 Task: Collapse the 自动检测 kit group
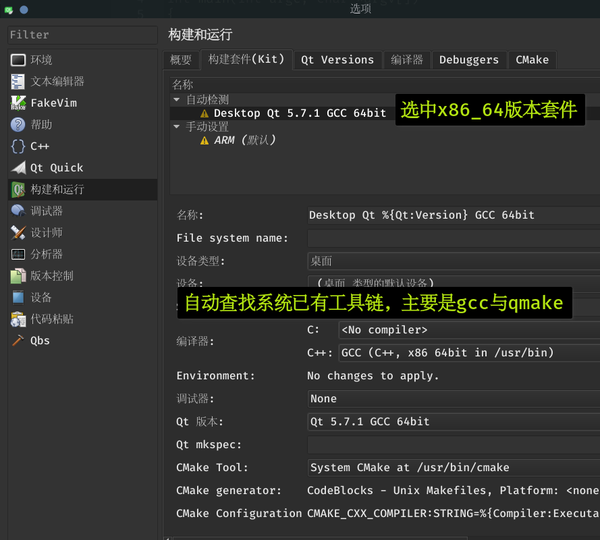pyautogui.click(x=176, y=100)
